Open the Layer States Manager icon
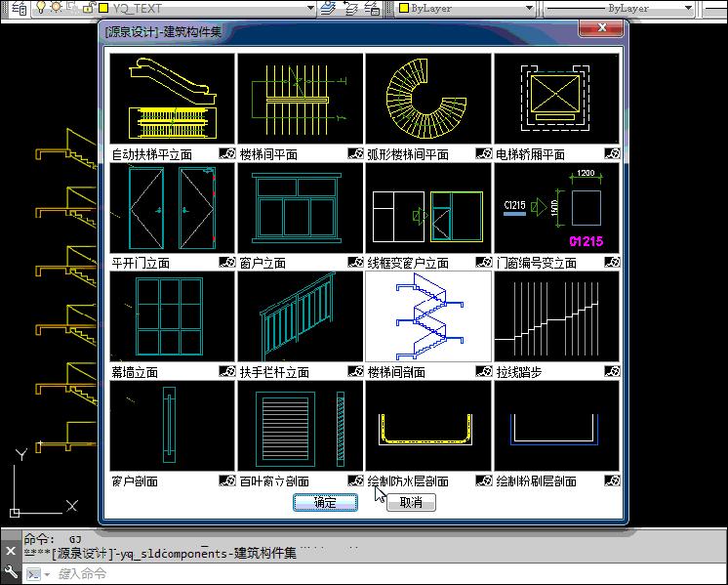Screen dimensions: 728x585 point(372,8)
